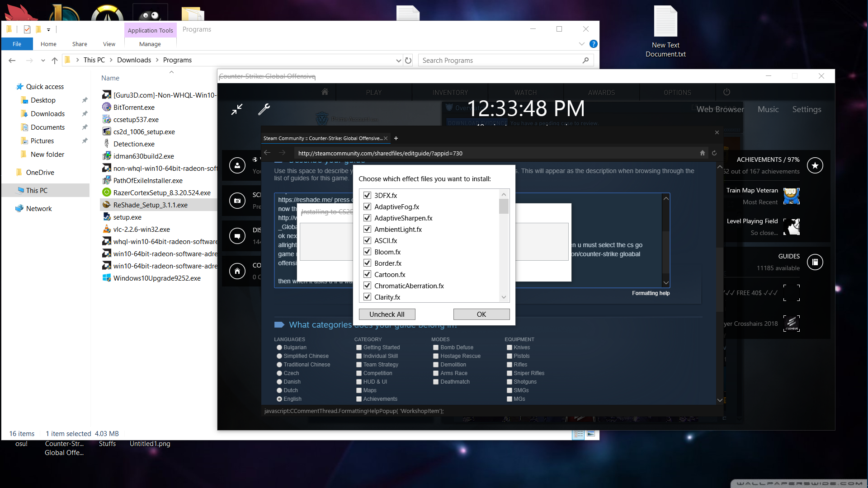
Task: Click the Guides document icon
Action: [815, 262]
